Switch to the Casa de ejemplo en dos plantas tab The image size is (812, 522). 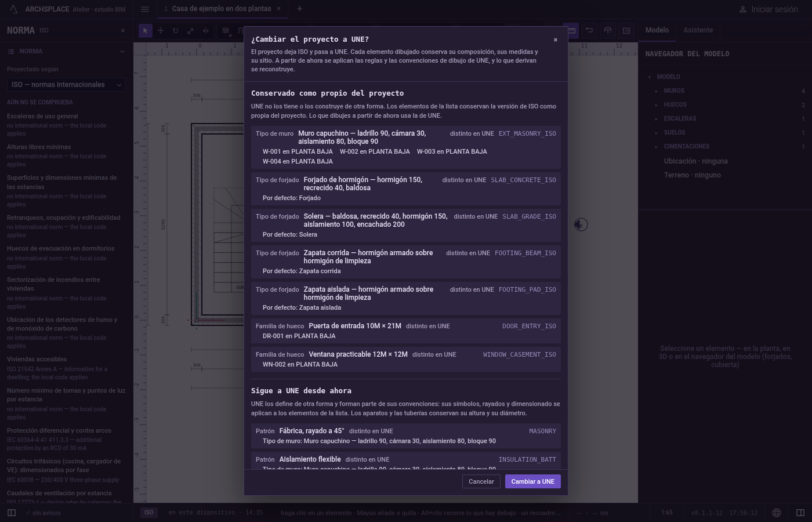click(222, 9)
